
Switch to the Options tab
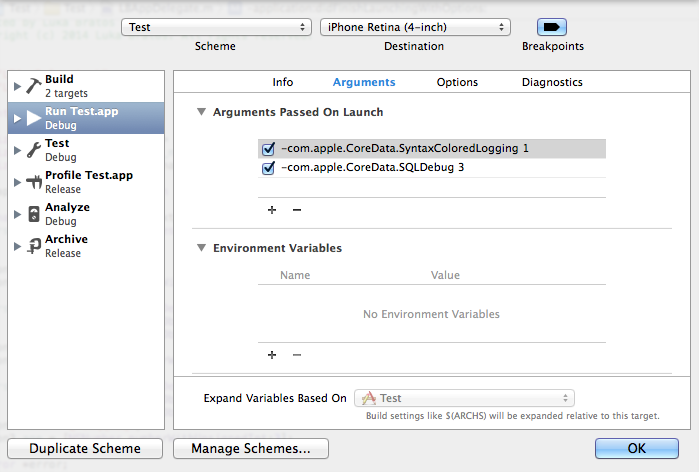(x=457, y=82)
